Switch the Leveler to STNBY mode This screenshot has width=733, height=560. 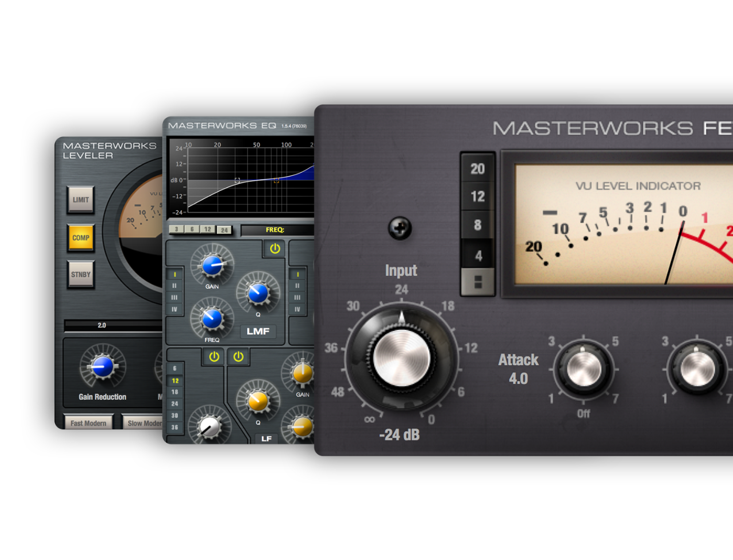point(80,275)
